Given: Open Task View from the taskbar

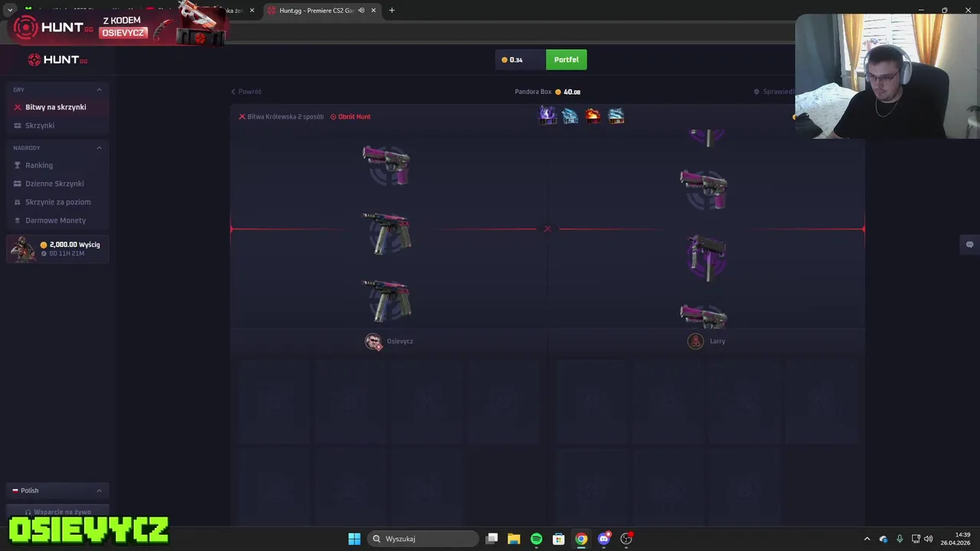Looking at the screenshot, I should click(x=492, y=539).
